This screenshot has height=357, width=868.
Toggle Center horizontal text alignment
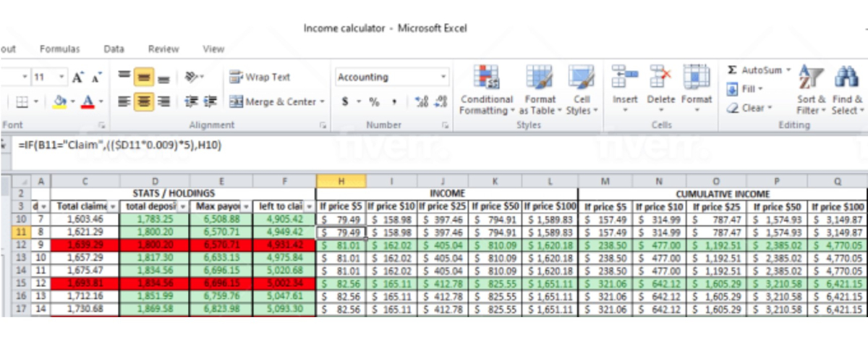click(x=144, y=102)
